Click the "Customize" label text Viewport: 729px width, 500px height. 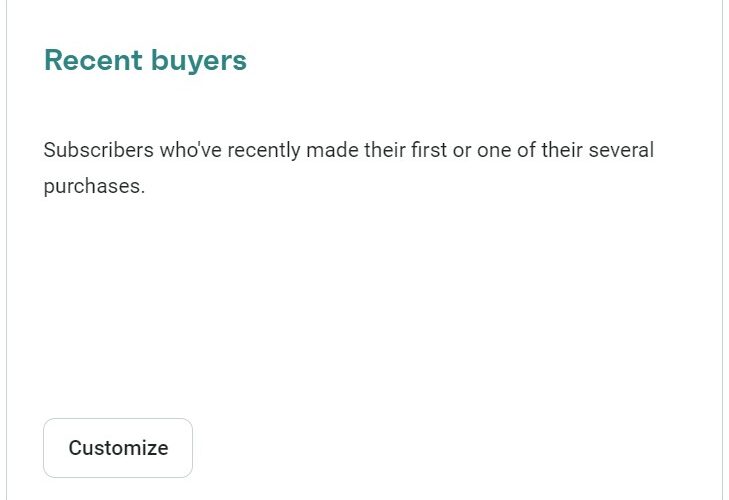pyautogui.click(x=118, y=448)
